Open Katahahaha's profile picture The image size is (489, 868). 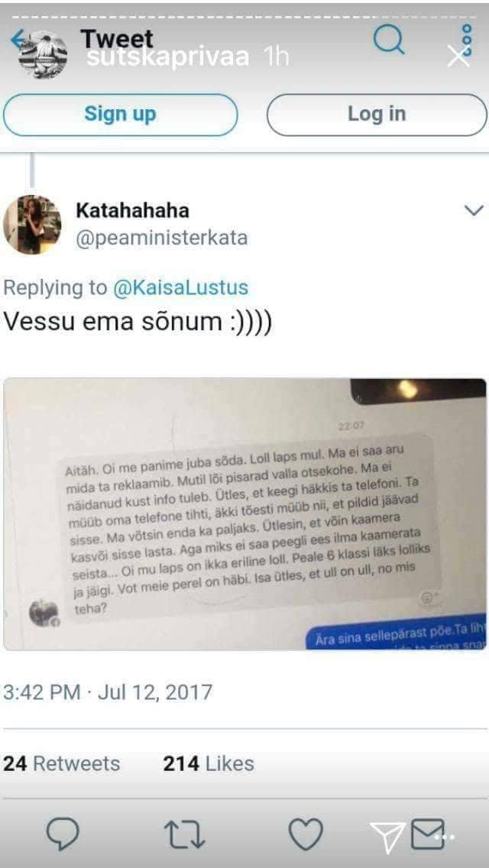32,225
